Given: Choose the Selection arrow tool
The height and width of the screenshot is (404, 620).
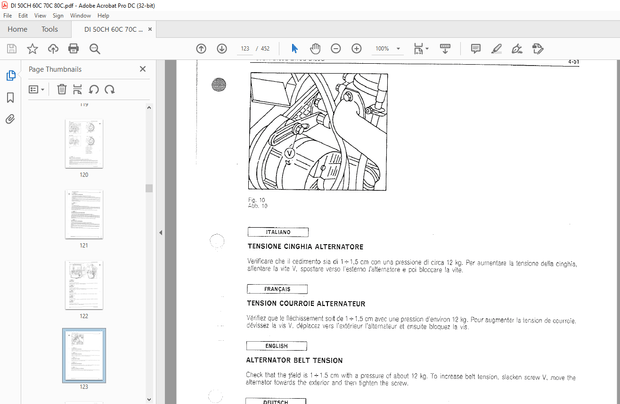Looking at the screenshot, I should tap(295, 49).
